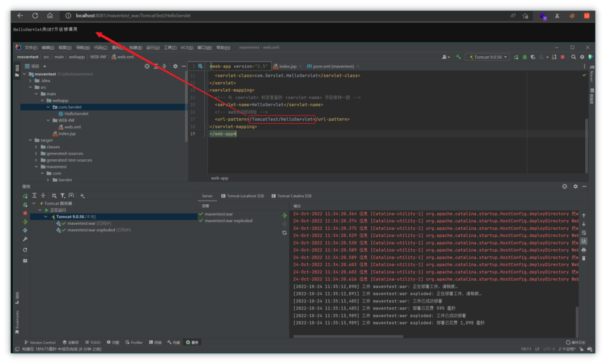Open the Version Control tool window
Screen dimensions: 606x364
click(40, 342)
